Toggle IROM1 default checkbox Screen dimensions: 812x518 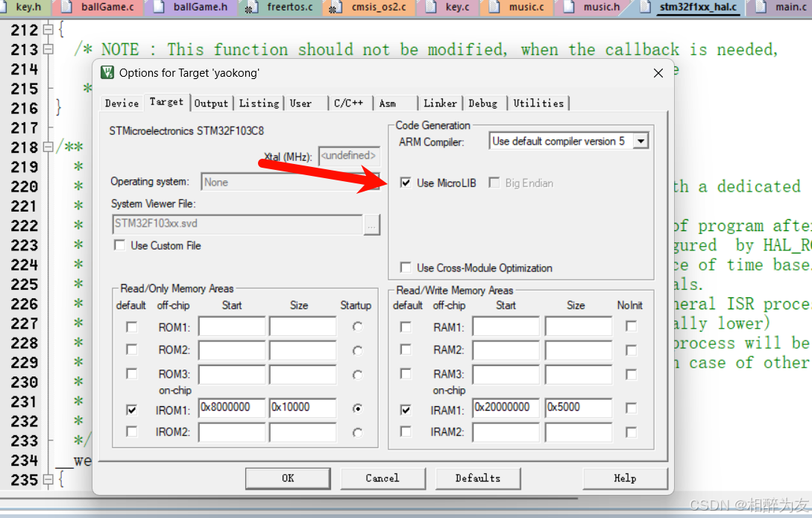[x=132, y=410]
